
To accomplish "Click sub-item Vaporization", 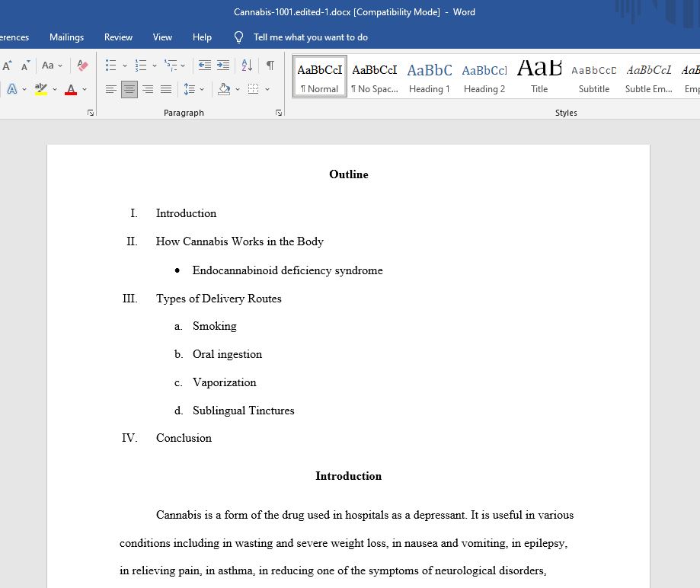I will pyautogui.click(x=225, y=382).
